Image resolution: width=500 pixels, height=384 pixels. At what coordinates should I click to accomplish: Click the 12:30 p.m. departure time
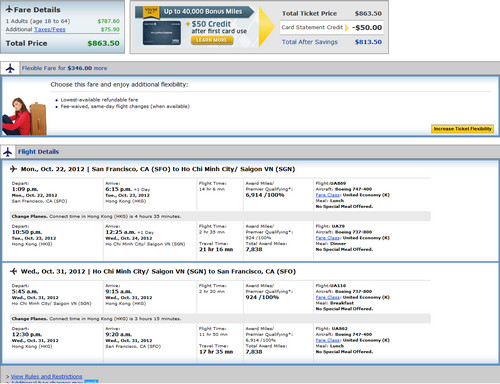[27, 334]
